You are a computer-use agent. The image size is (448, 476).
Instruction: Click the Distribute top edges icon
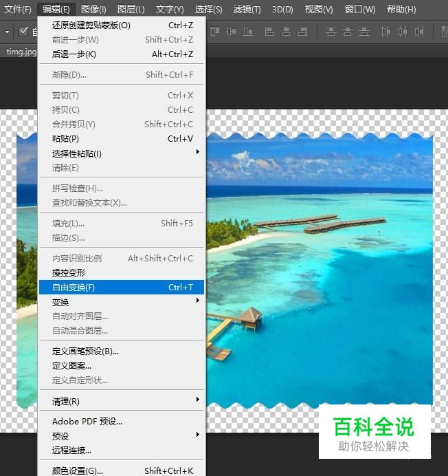[x=331, y=32]
